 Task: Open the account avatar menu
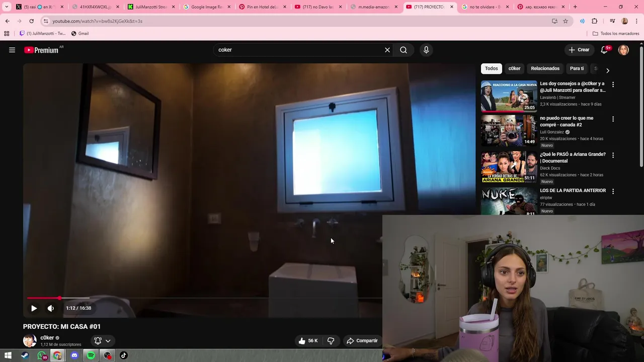click(x=623, y=50)
